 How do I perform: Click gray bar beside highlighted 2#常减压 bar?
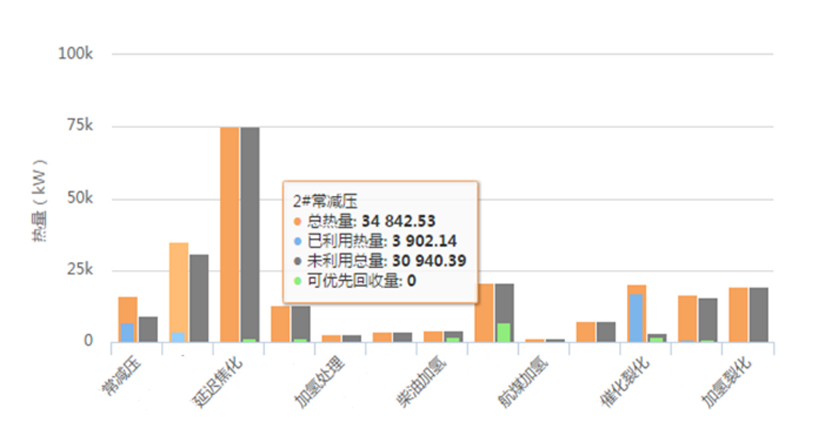(x=199, y=298)
